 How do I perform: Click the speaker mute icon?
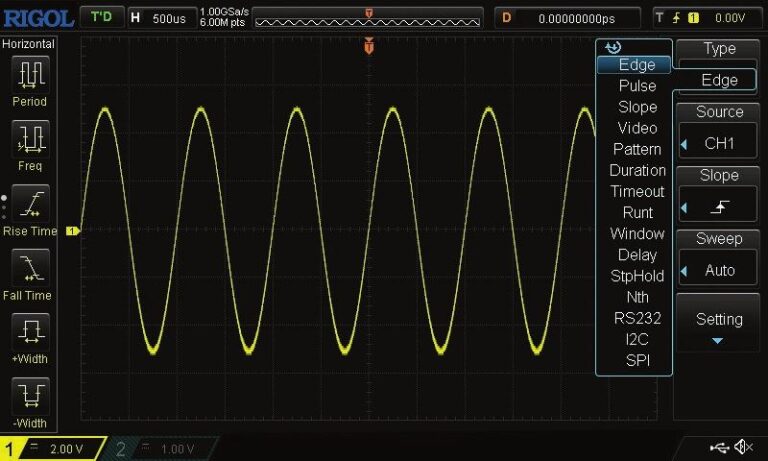tap(744, 447)
